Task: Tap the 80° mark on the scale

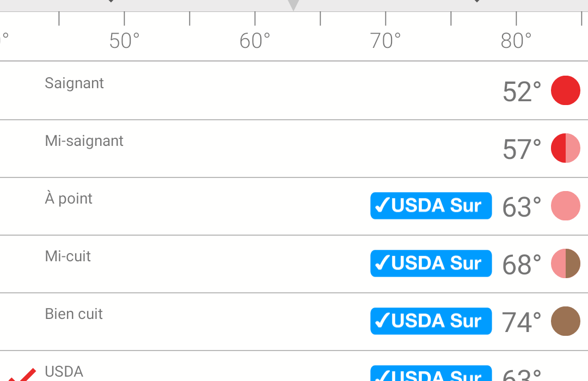Action: (516, 40)
